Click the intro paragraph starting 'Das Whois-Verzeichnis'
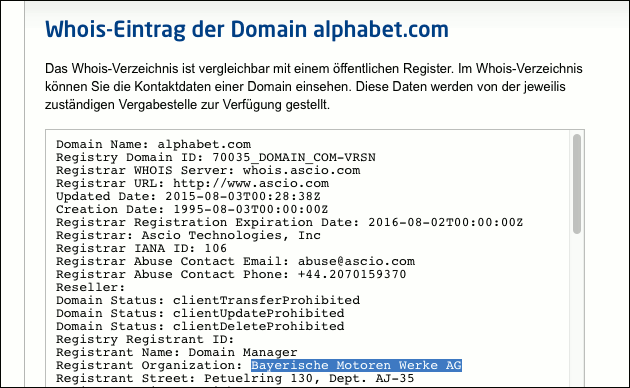The width and height of the screenshot is (630, 388). 314,86
